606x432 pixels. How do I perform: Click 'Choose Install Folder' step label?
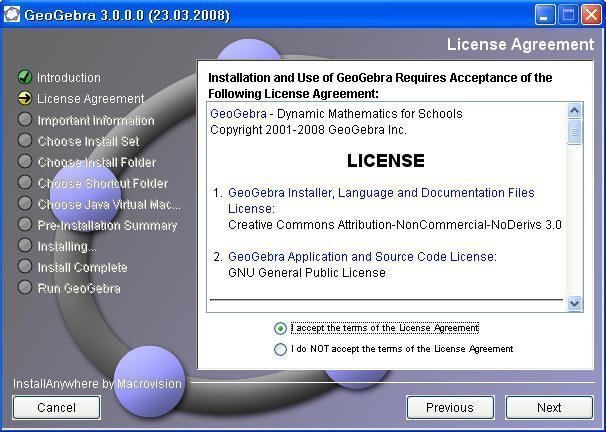[97, 163]
